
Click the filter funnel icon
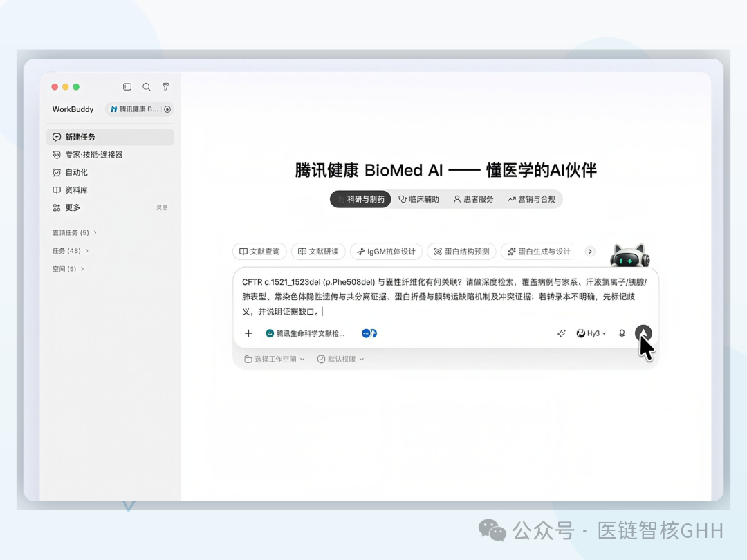(165, 86)
